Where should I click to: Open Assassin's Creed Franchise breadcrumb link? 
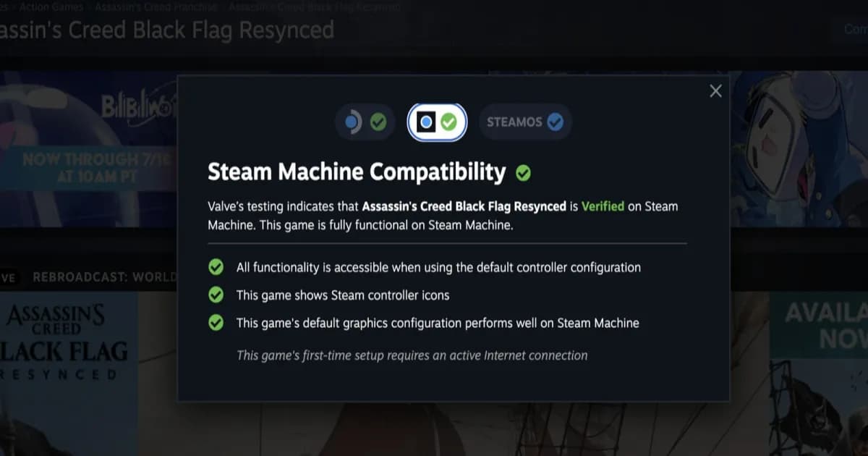(x=155, y=7)
